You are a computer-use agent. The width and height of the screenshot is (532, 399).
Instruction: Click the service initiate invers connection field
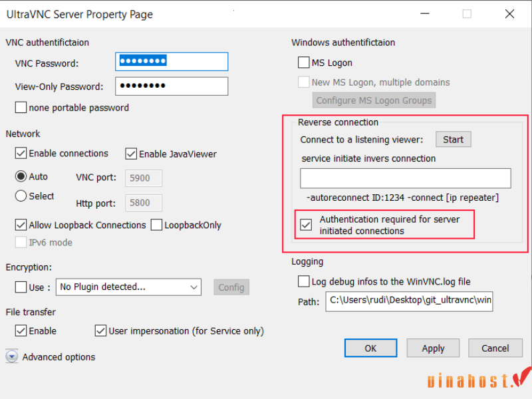[406, 178]
